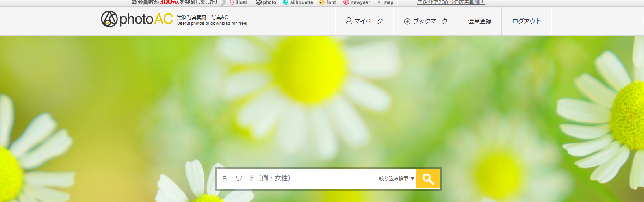Expand the 絞り込み検索 dropdown
This screenshot has width=644, height=202.
[x=397, y=179]
